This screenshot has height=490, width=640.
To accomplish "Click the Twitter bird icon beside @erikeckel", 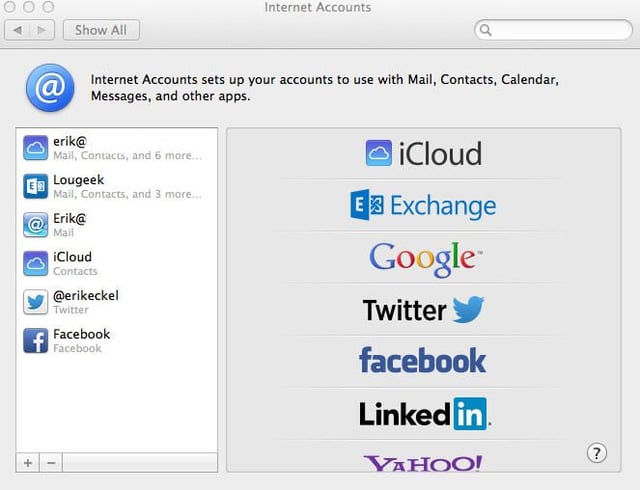I will (x=36, y=302).
